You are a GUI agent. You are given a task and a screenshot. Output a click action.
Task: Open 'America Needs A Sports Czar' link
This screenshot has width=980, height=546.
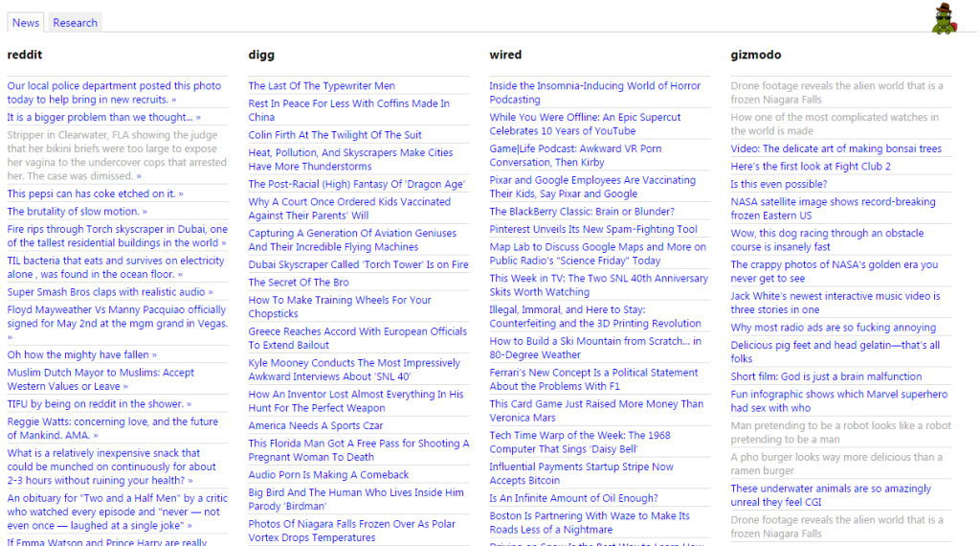click(316, 425)
